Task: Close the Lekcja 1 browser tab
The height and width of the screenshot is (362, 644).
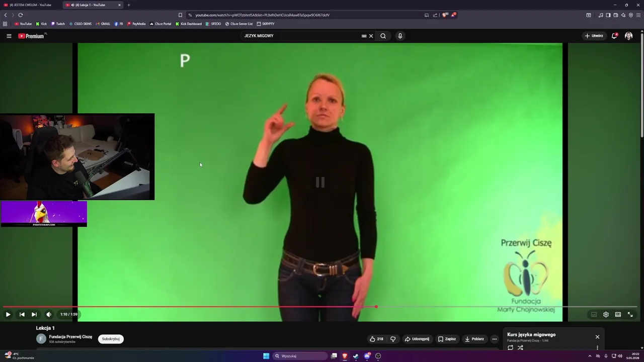Action: [x=120, y=5]
